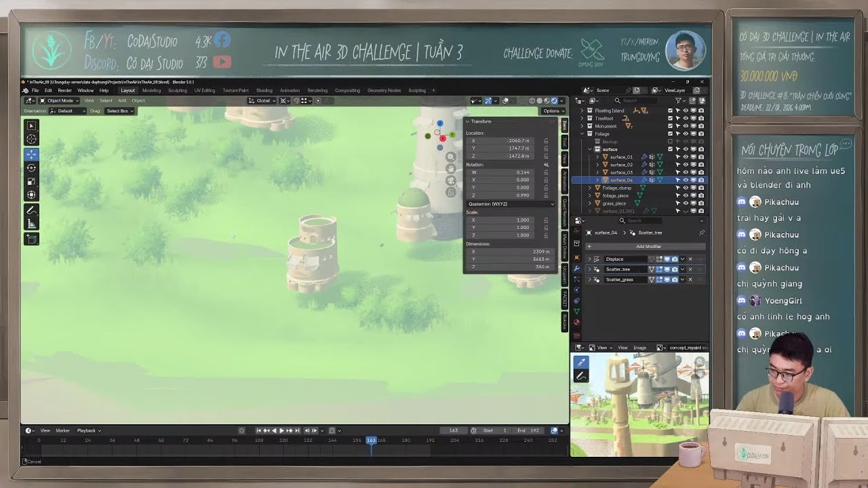Screen dimensions: 868x488
Task: Switch to Solid viewport shading
Action: (x=540, y=100)
